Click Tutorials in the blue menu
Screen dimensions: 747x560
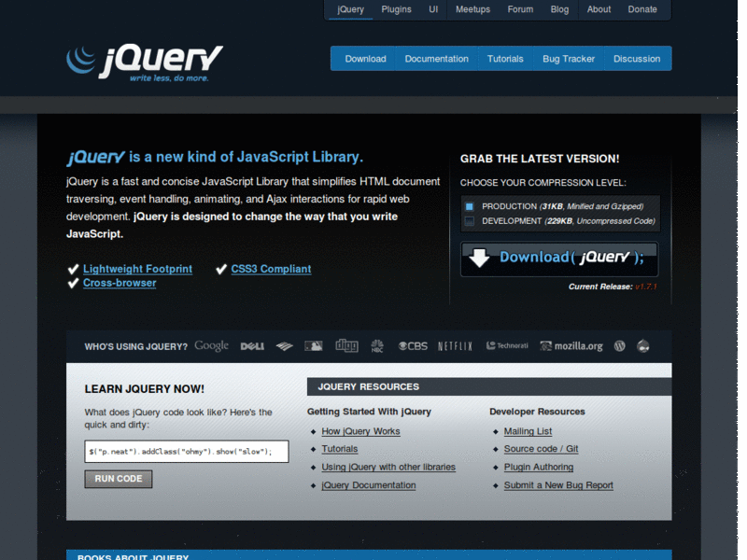click(505, 59)
